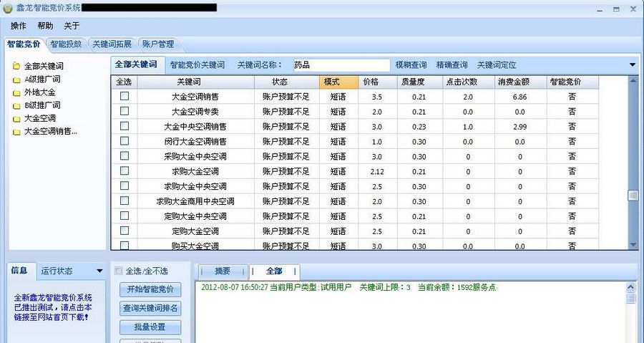Open the 帮助 menu
This screenshot has width=644, height=343.
(x=45, y=26)
